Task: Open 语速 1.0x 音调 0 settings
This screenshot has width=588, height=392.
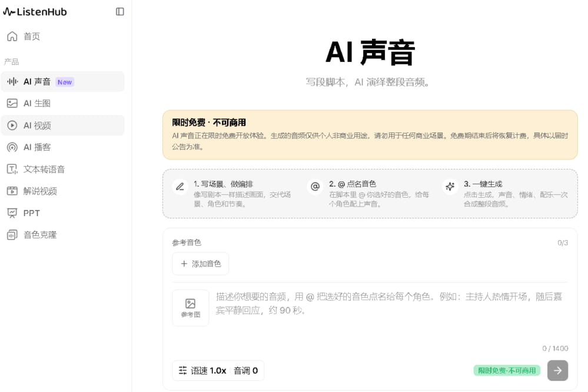Action: pos(218,371)
